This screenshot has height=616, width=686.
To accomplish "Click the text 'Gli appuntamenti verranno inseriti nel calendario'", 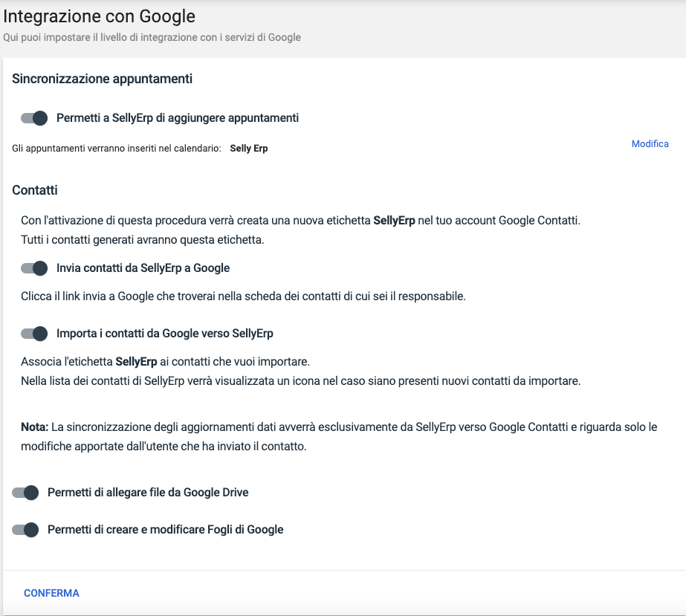I will point(117,149).
